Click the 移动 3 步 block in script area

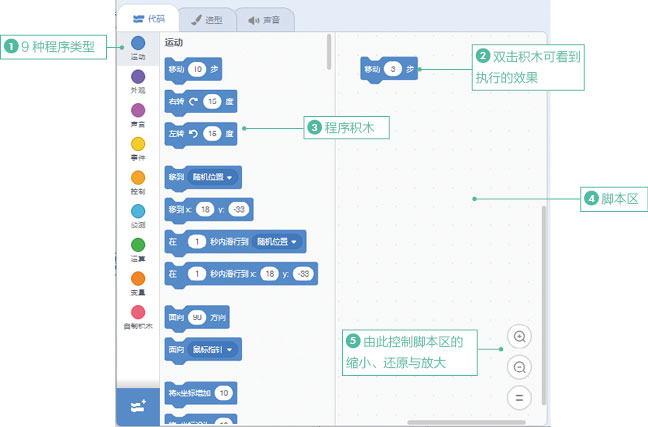389,69
